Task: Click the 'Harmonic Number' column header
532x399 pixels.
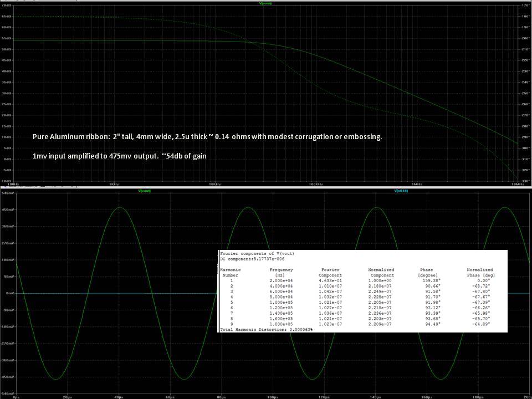Action: point(231,273)
